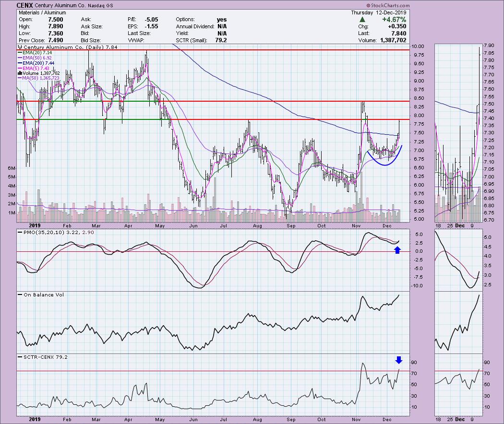Click the Century Aluminum Co. Nasdaq GS title

73,5
